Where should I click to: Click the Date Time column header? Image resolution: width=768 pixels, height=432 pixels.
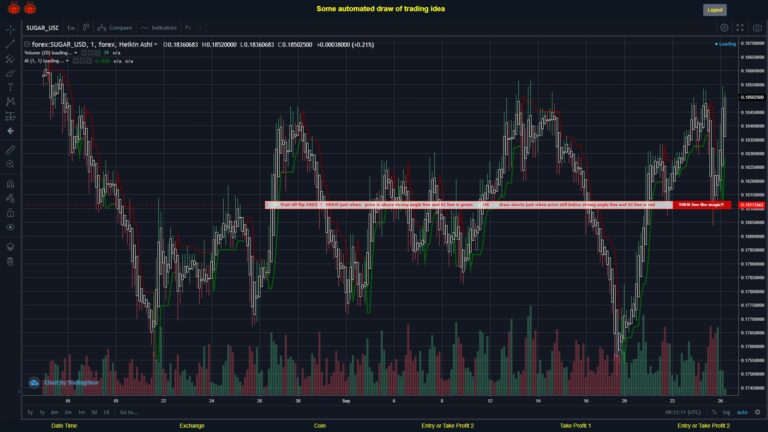[64, 426]
